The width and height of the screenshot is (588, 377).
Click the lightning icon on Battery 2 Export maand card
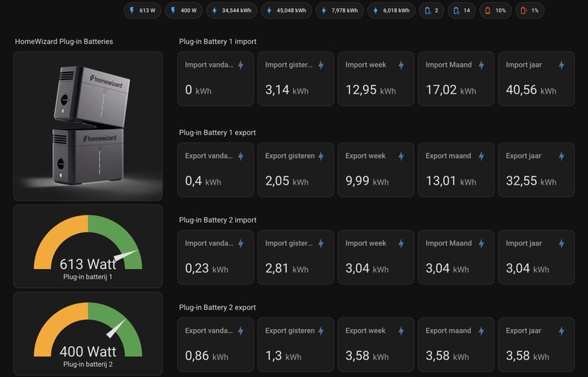pos(481,331)
